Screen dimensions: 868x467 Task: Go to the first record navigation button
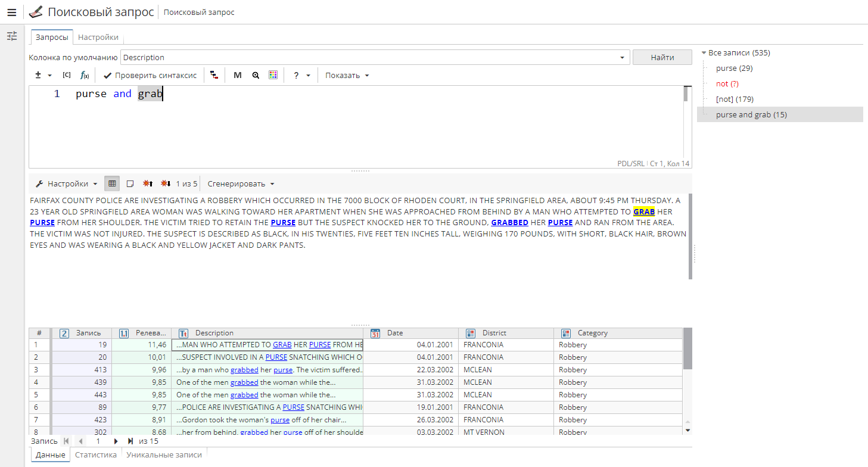click(66, 441)
